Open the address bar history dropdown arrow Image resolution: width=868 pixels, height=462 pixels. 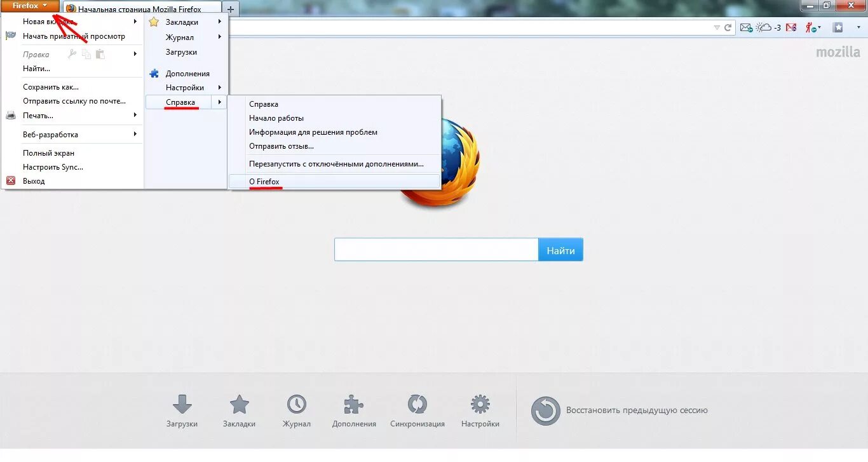tap(717, 27)
